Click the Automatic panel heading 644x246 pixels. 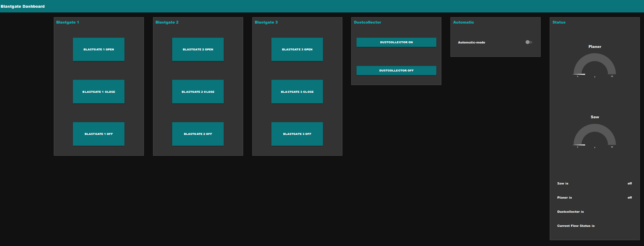point(464,22)
